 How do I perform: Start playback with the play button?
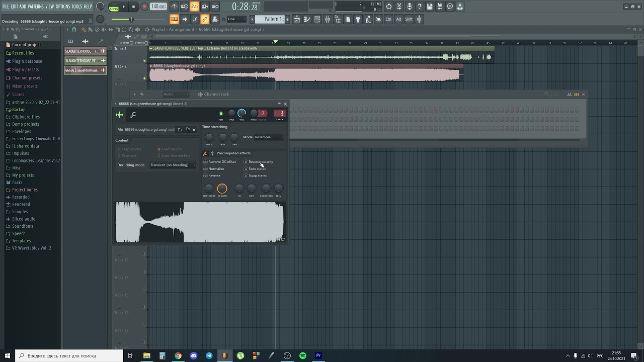pos(123,7)
